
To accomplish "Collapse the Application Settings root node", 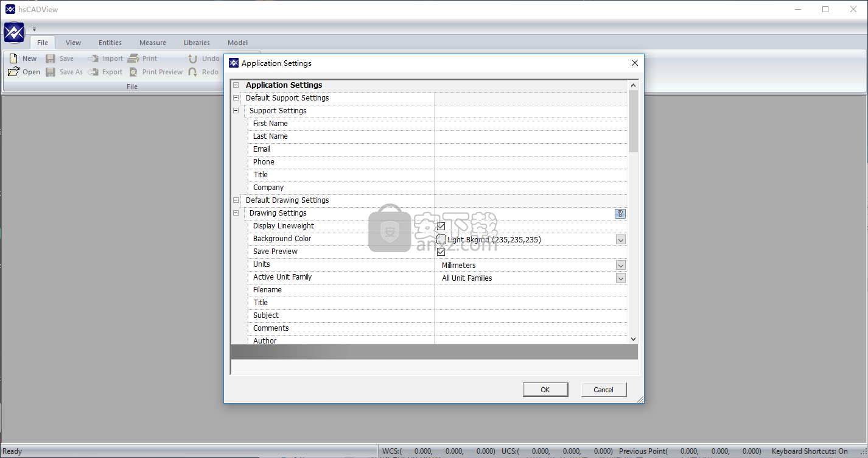I will [236, 85].
